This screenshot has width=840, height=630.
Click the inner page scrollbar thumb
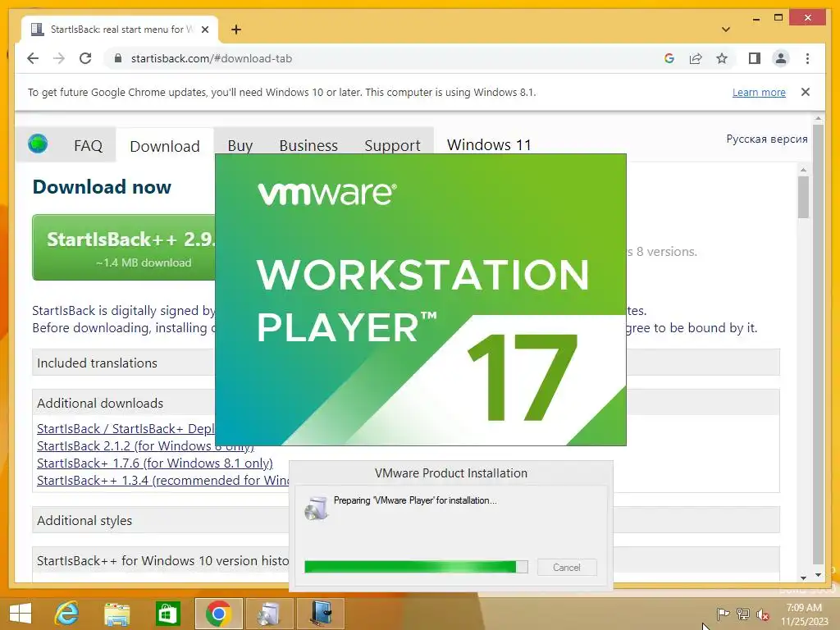(803, 197)
